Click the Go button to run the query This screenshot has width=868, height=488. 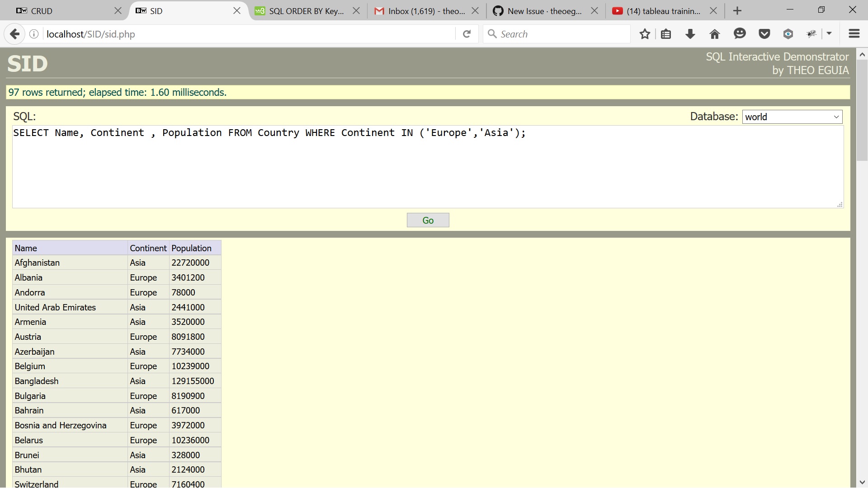428,220
